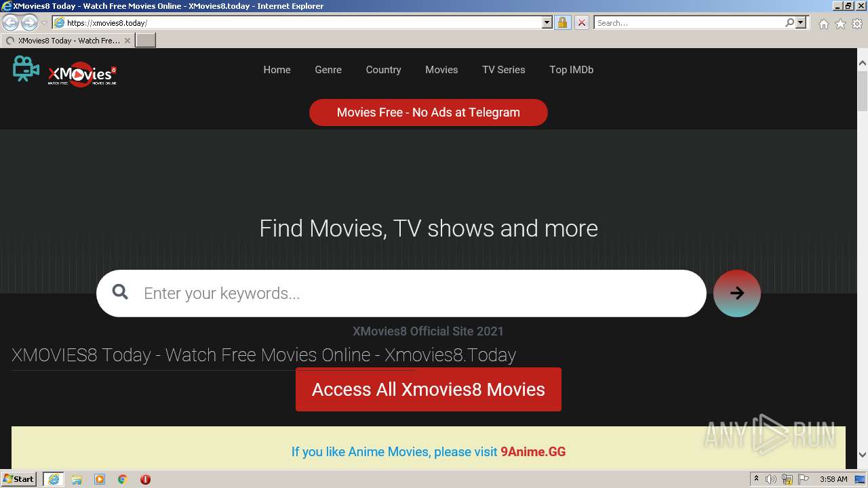
Task: Click the vertical scrollbar thumb
Action: coord(863,90)
